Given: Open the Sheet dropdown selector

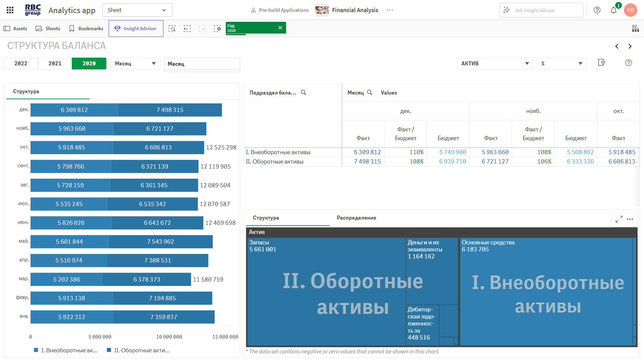Looking at the screenshot, I should (x=137, y=10).
